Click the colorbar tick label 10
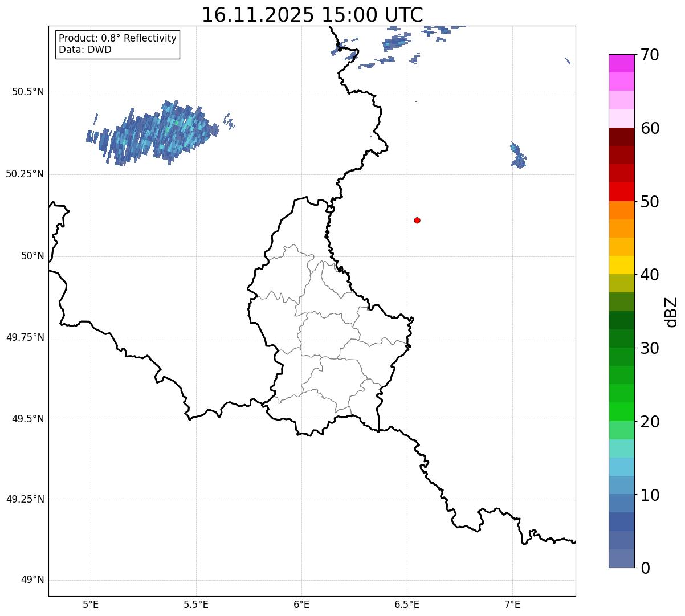 [x=650, y=495]
